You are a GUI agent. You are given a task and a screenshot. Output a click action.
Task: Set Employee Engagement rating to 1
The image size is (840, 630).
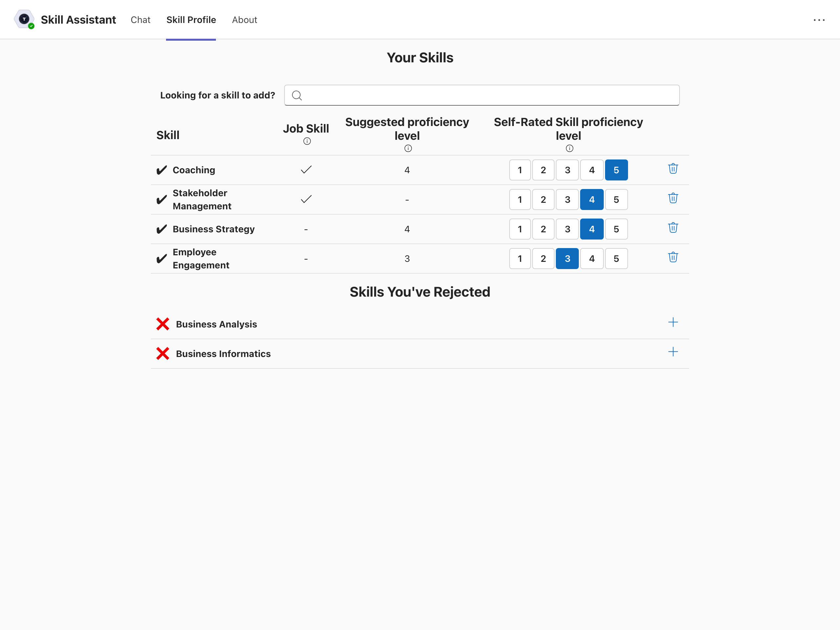pyautogui.click(x=519, y=259)
